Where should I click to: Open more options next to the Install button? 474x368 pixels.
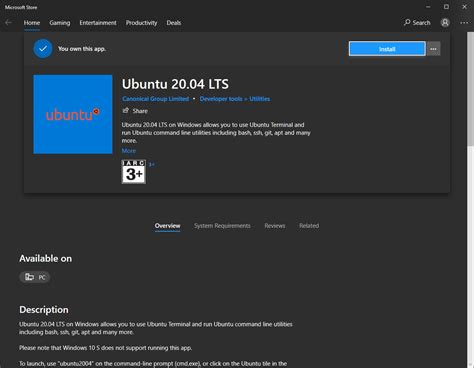(433, 49)
